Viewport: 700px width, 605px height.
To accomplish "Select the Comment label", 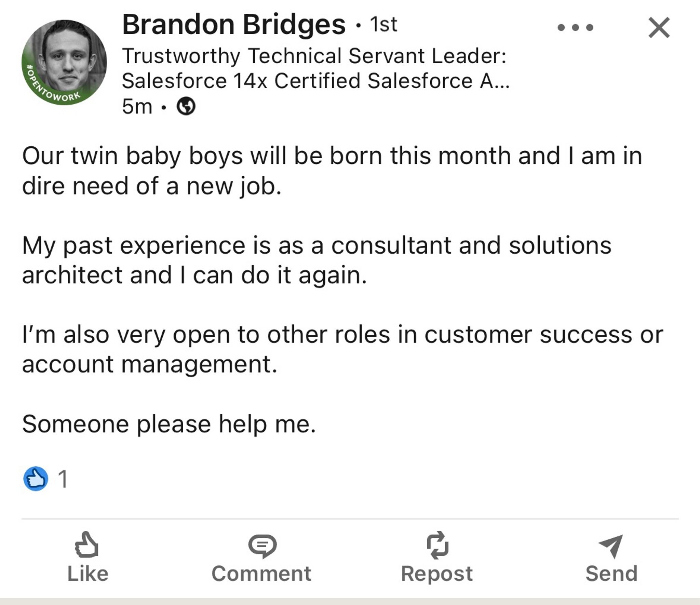I will [261, 574].
